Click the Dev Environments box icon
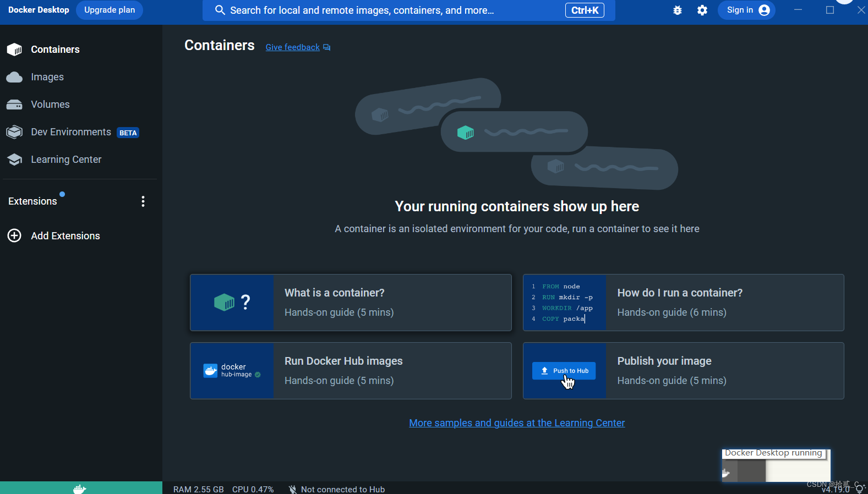The width and height of the screenshot is (868, 494). point(14,132)
